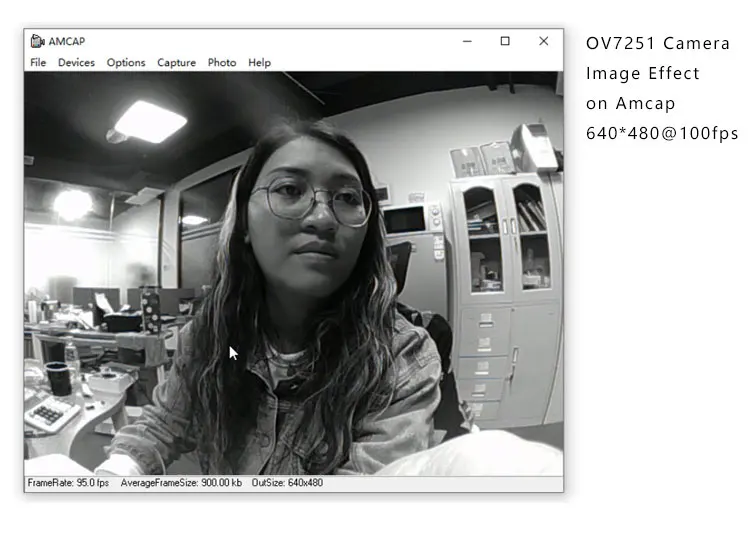The width and height of the screenshot is (750, 556).
Task: Click the AMCAP title text
Action: coord(65,41)
